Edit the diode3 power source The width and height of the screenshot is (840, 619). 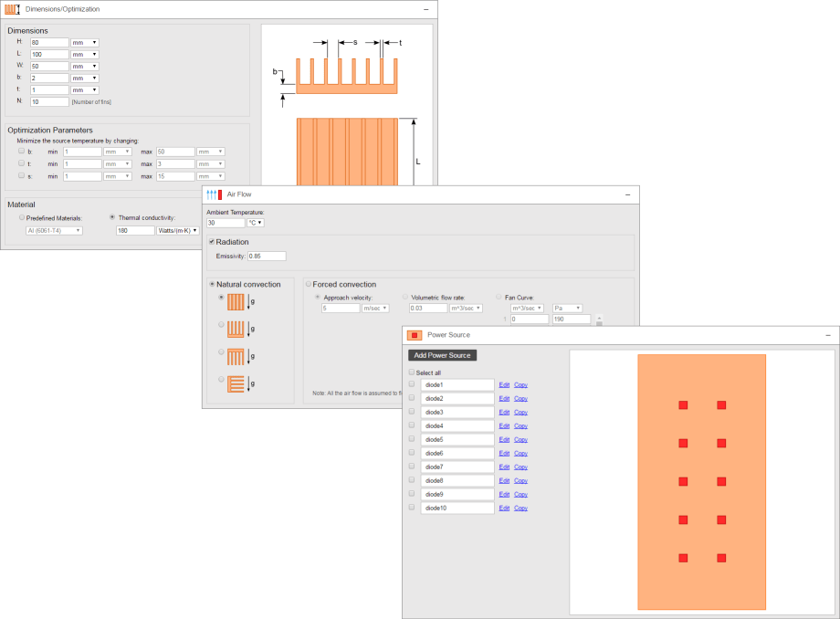504,412
